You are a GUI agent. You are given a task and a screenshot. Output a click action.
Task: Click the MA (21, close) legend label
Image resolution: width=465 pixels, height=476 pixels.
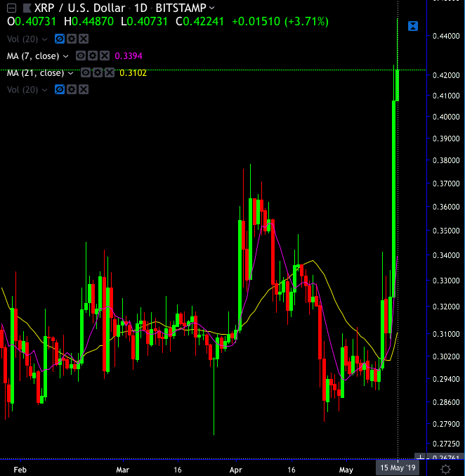(35, 73)
